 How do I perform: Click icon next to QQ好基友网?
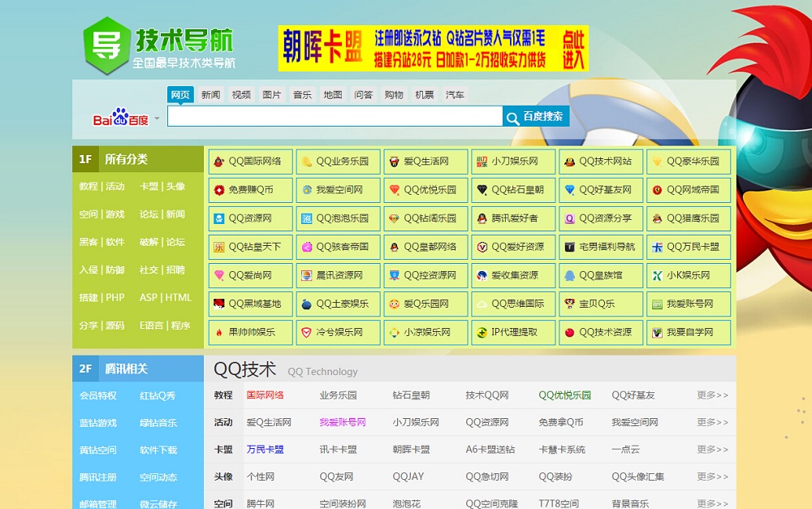click(570, 190)
